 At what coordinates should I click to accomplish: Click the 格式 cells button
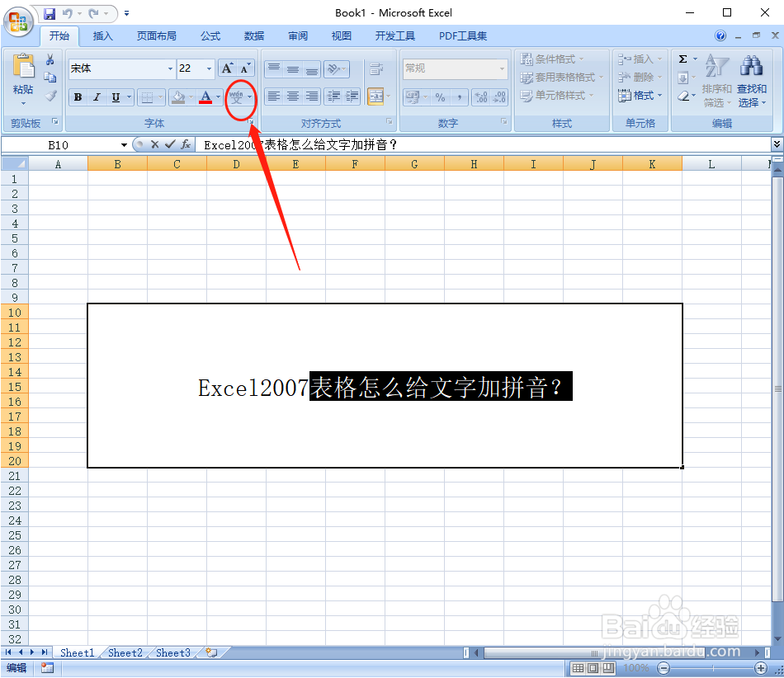click(640, 95)
